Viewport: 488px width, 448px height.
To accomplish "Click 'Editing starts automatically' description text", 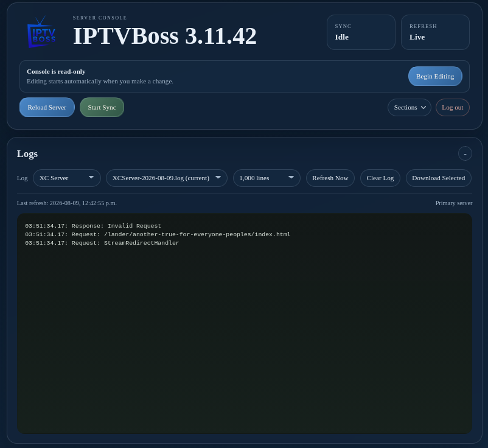I will [x=100, y=81].
